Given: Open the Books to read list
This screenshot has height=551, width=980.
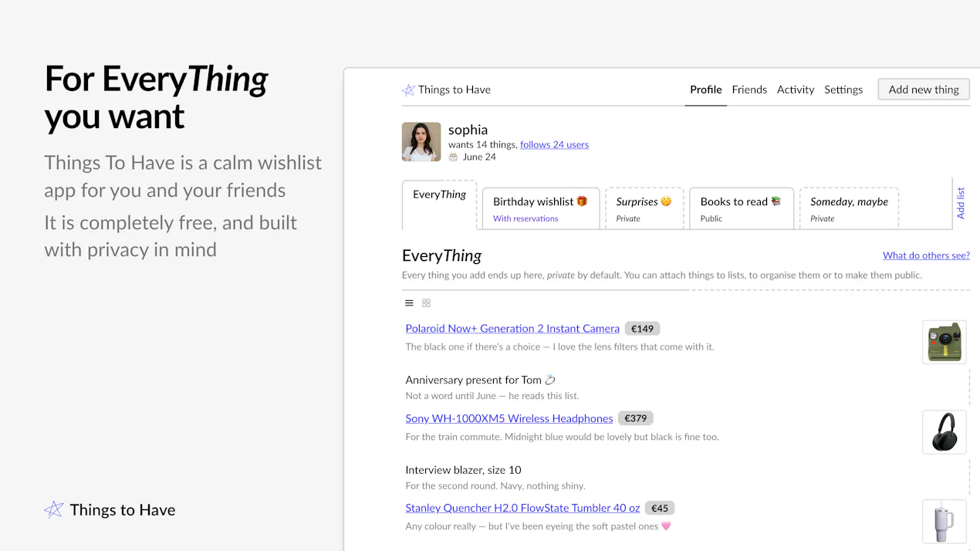Looking at the screenshot, I should tap(742, 208).
